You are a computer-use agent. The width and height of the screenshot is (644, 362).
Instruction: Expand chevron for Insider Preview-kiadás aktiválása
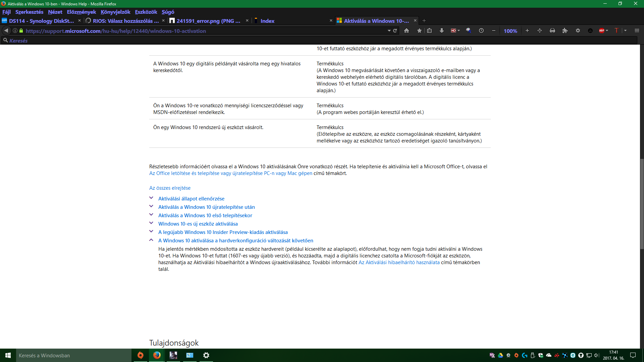tap(151, 232)
